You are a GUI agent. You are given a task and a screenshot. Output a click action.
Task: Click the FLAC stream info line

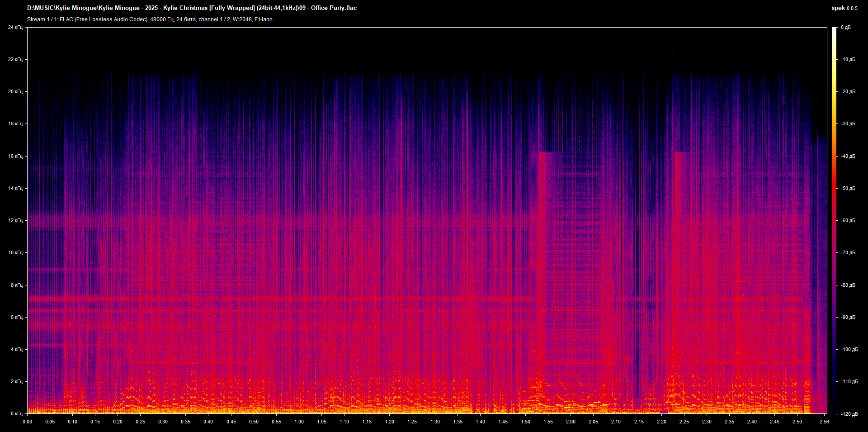(x=150, y=19)
